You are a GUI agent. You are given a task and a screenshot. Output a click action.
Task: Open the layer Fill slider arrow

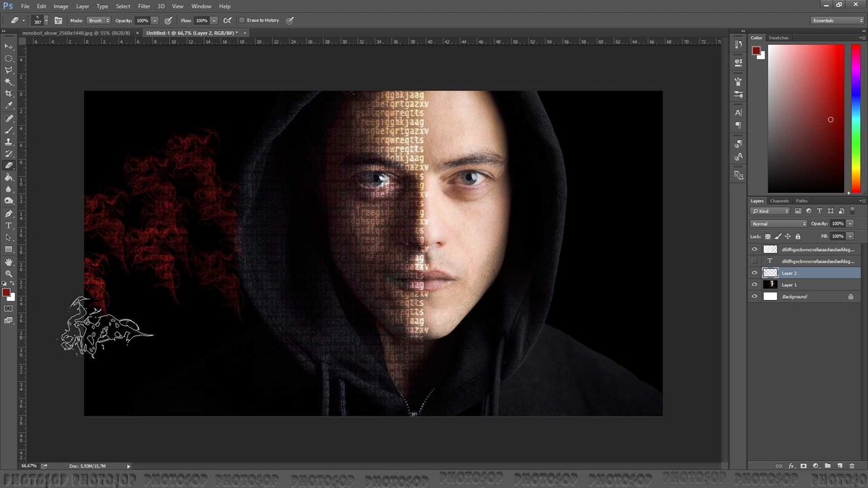[x=850, y=236]
